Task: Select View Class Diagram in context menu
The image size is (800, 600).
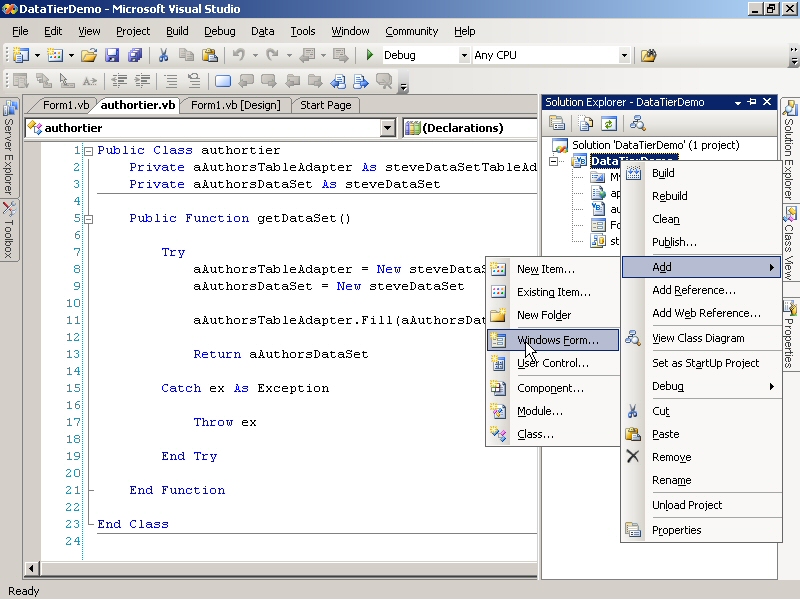Action: (702, 338)
